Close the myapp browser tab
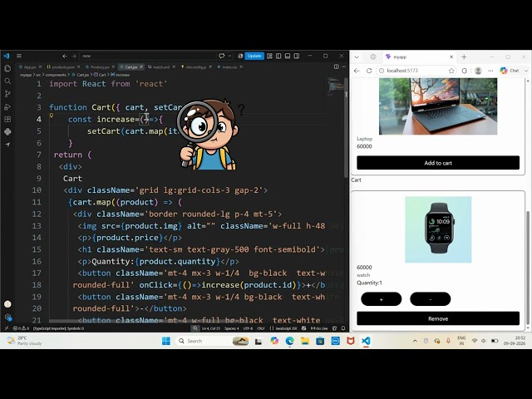 click(x=451, y=57)
